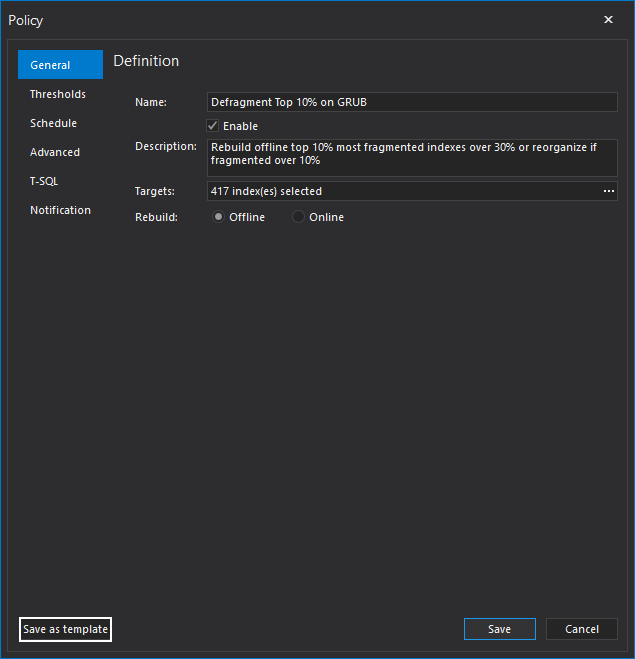Toggle the Enable checkbox
This screenshot has height=659, width=635.
213,126
